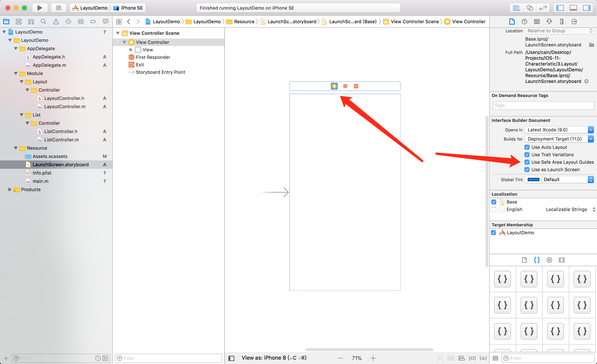Image resolution: width=597 pixels, height=364 pixels.
Task: Enable English localization checkbox
Action: click(x=494, y=209)
